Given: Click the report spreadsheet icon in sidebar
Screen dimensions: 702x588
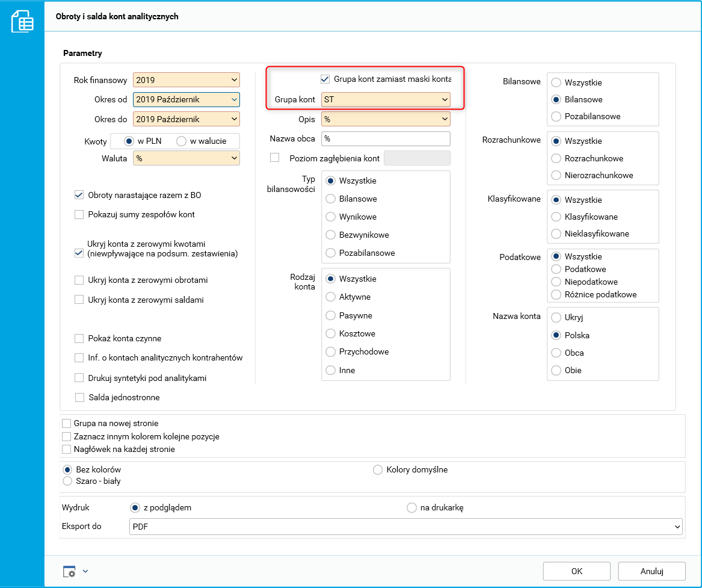Looking at the screenshot, I should (x=22, y=23).
